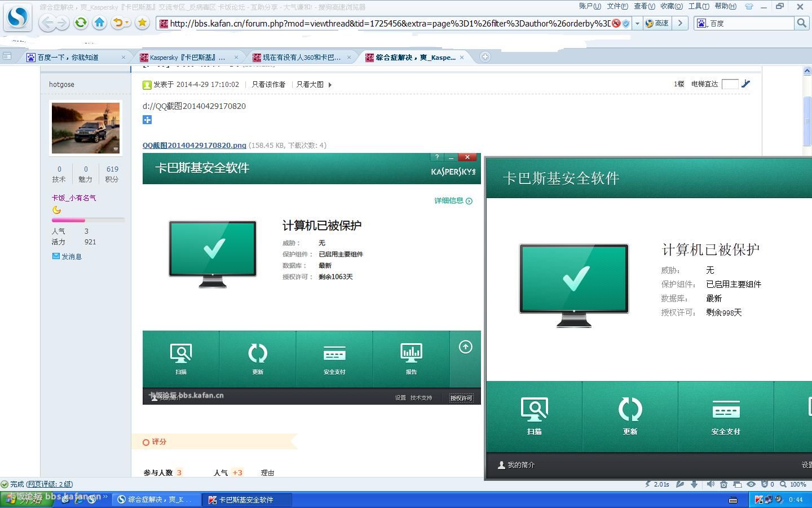The width and height of the screenshot is (812, 508).
Task: Run 更新 update in the Kaspersky window
Action: tap(630, 417)
